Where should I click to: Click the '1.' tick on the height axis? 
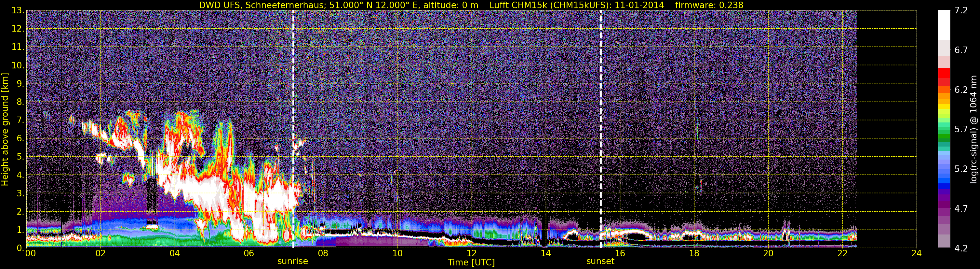(x=20, y=230)
